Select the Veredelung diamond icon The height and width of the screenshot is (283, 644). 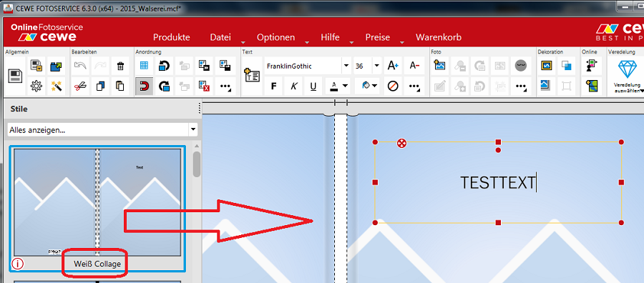627,69
